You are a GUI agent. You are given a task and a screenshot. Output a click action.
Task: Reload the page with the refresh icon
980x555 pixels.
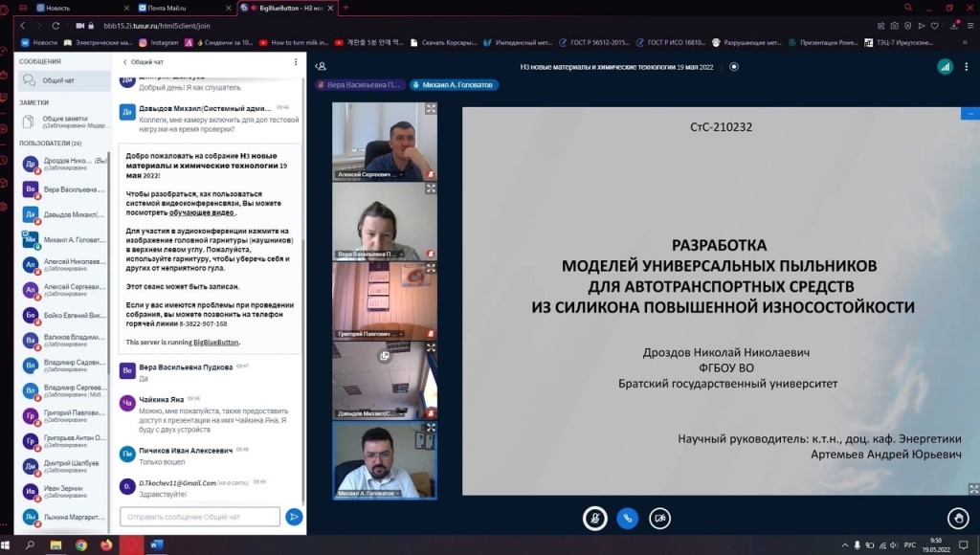pyautogui.click(x=56, y=26)
